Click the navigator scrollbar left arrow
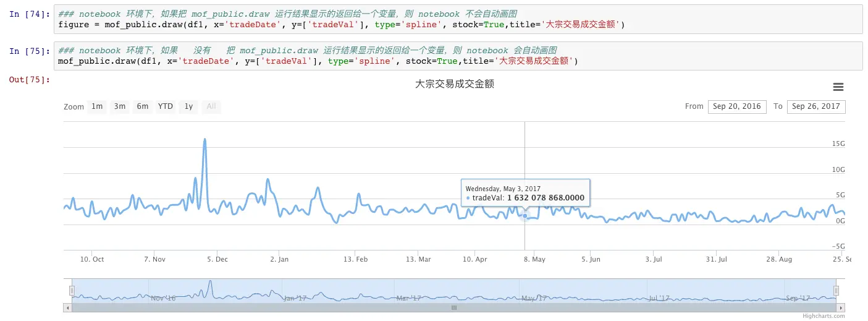 (67, 307)
